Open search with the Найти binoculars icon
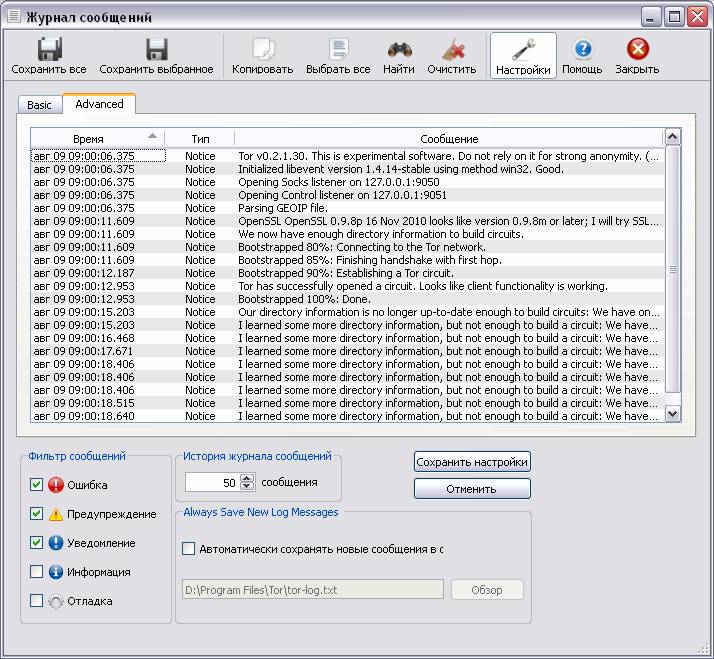Image resolution: width=714 pixels, height=659 pixels. pyautogui.click(x=399, y=49)
